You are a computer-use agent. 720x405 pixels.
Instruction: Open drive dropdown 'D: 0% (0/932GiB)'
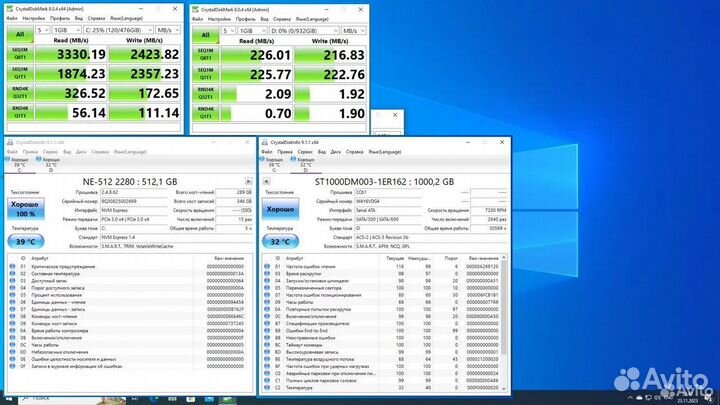point(304,31)
